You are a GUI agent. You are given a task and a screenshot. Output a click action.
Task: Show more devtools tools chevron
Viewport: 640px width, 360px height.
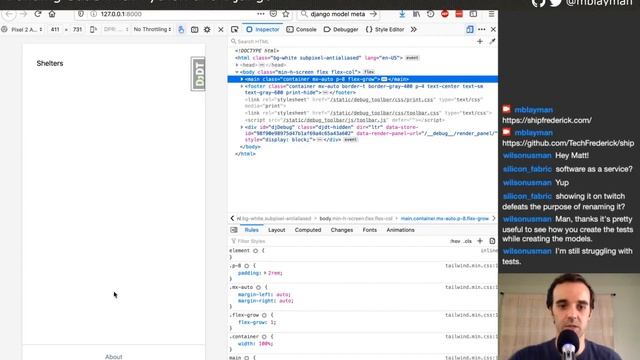click(x=413, y=29)
